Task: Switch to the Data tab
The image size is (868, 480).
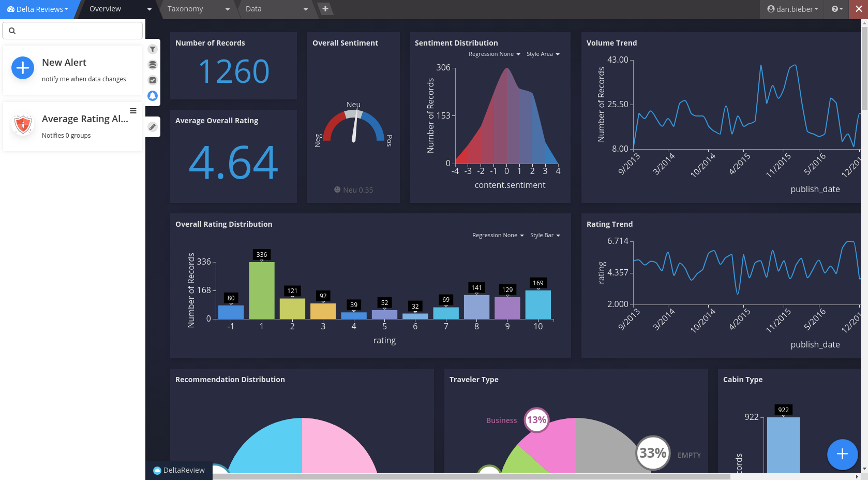Action: (276, 9)
